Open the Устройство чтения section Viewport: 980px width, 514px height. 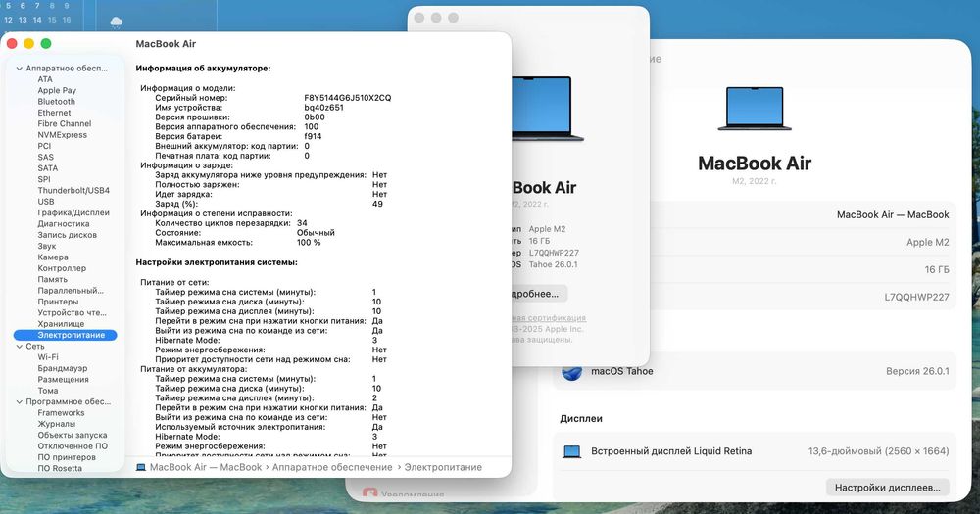pyautogui.click(x=72, y=313)
